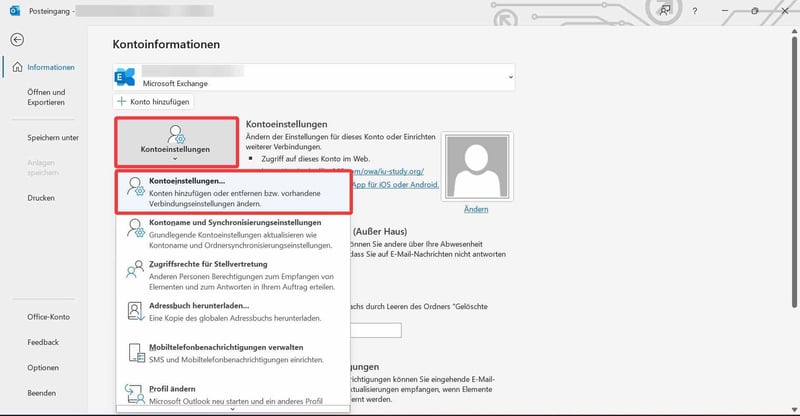800x416 pixels.
Task: Click the Kontoinformationen heading
Action: pyautogui.click(x=166, y=44)
